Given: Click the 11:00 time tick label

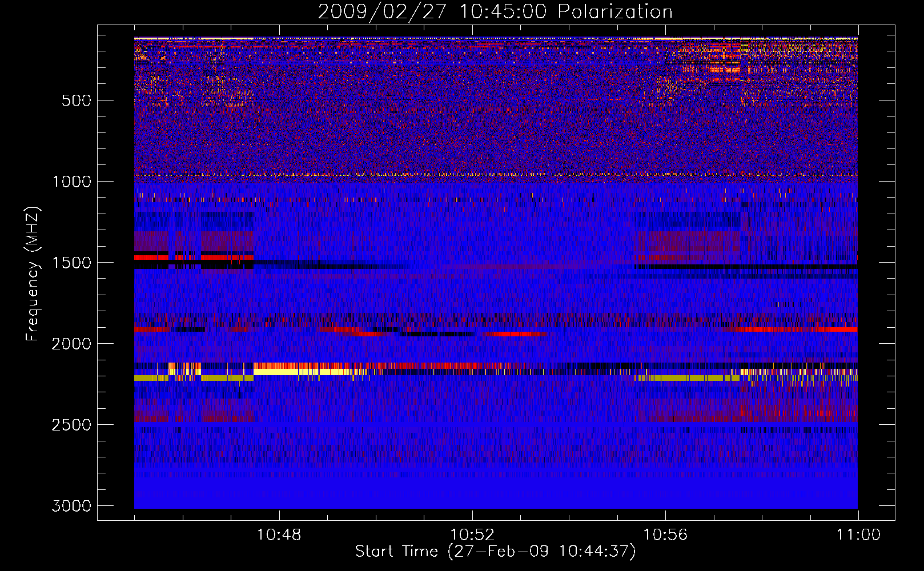Looking at the screenshot, I should coord(858,535).
